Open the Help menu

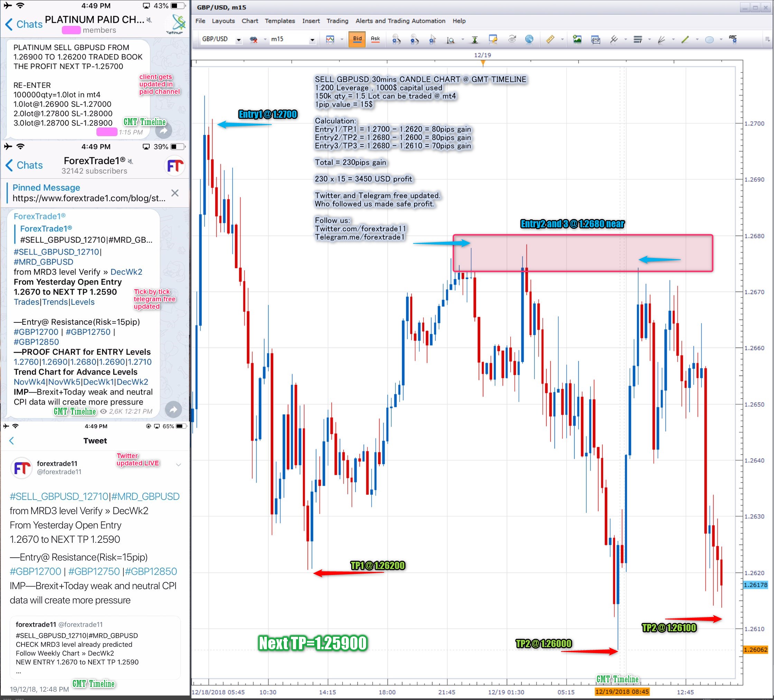click(x=459, y=21)
